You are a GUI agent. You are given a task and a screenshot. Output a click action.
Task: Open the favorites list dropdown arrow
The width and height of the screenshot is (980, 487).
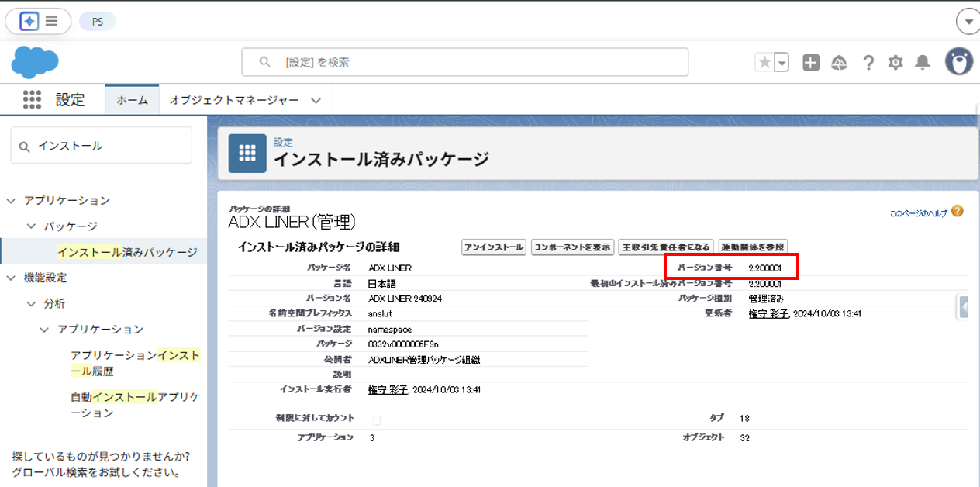click(x=782, y=63)
